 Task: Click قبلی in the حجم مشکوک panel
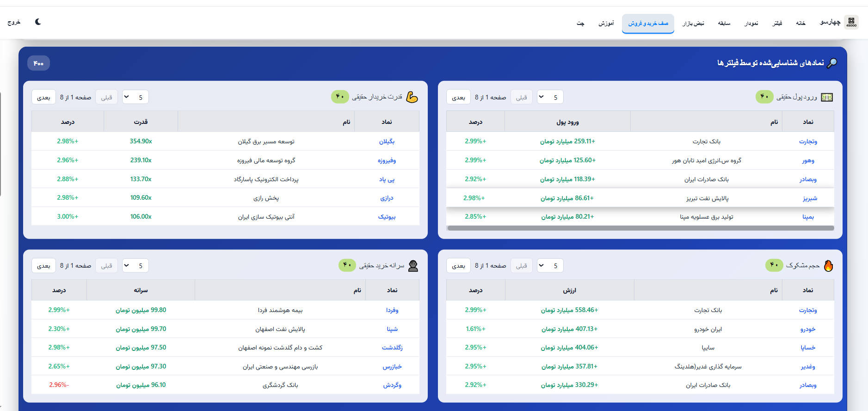522,265
